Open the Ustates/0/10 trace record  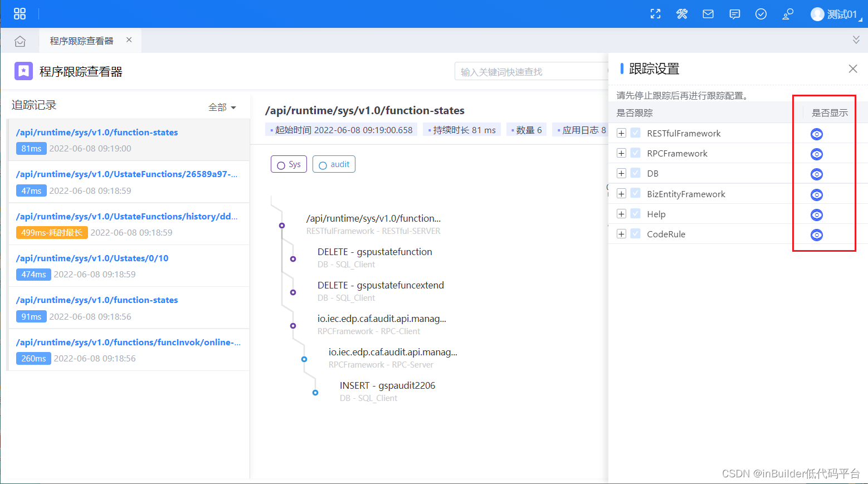tap(128, 266)
